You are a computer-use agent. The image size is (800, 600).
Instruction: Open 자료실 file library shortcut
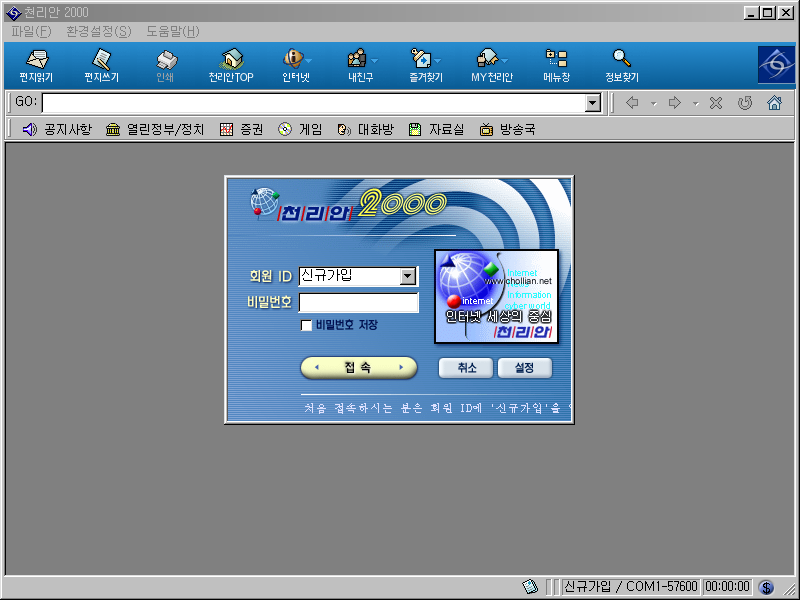437,130
